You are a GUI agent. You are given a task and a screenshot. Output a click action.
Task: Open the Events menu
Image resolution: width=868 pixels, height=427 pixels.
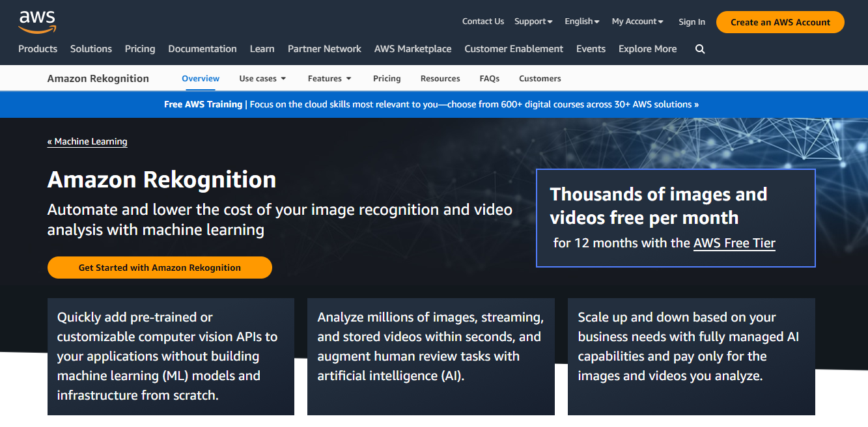click(591, 49)
